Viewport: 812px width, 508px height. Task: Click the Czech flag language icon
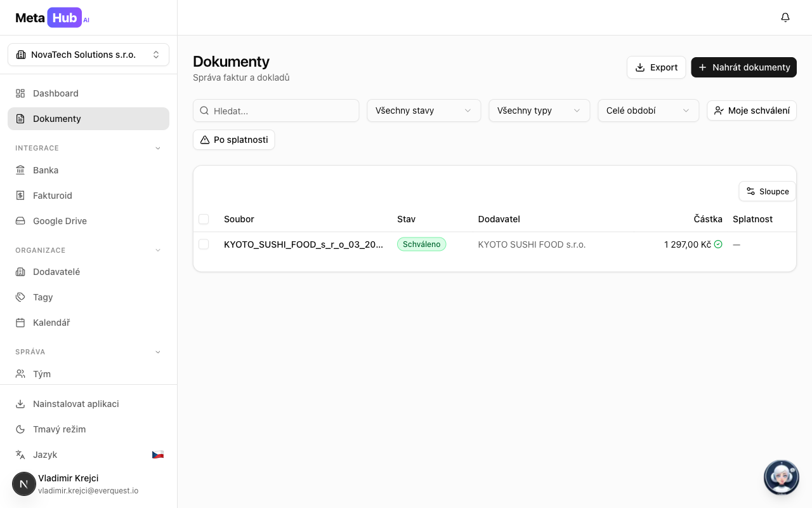tap(158, 455)
